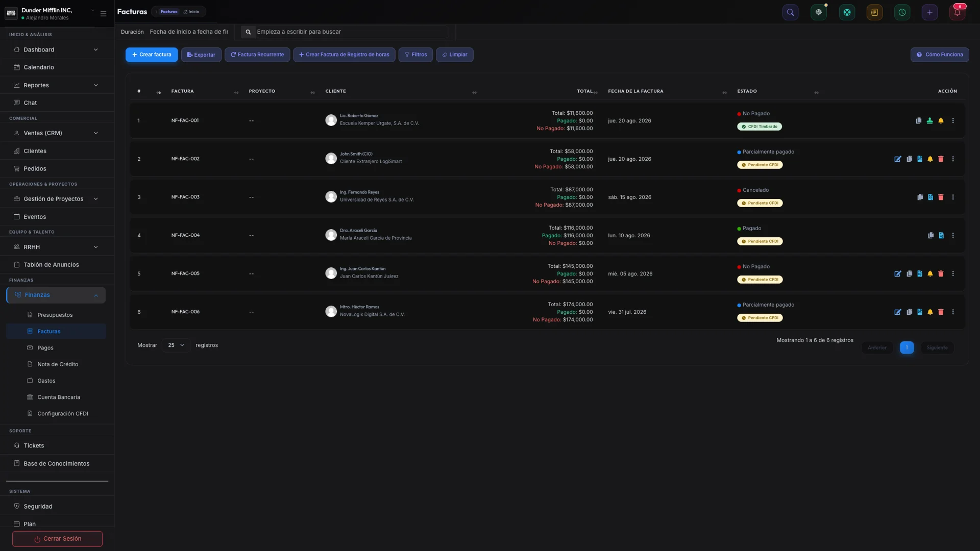Send reminder bell for NF-FAC-005
The height and width of the screenshot is (551, 980).
pyautogui.click(x=930, y=274)
